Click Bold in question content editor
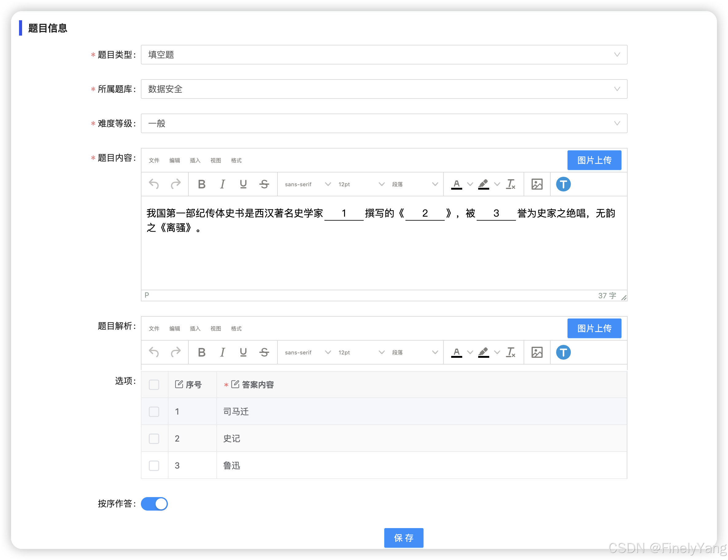 coord(201,184)
